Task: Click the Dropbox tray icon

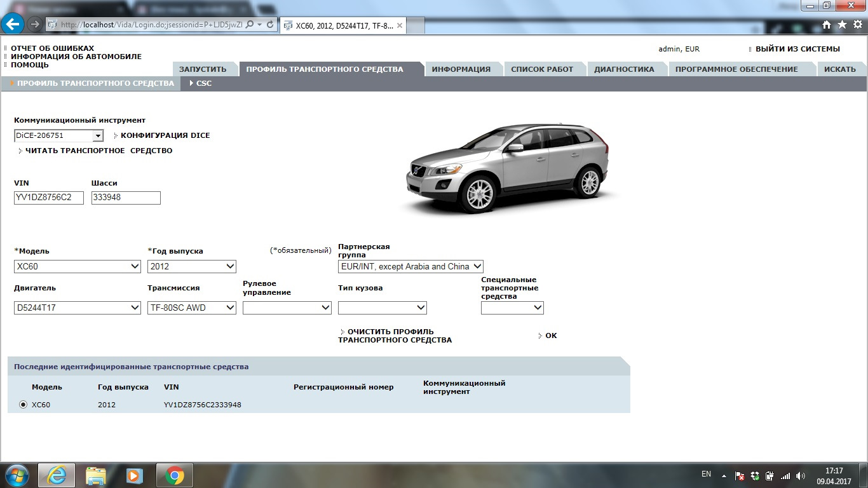Action: click(x=755, y=475)
